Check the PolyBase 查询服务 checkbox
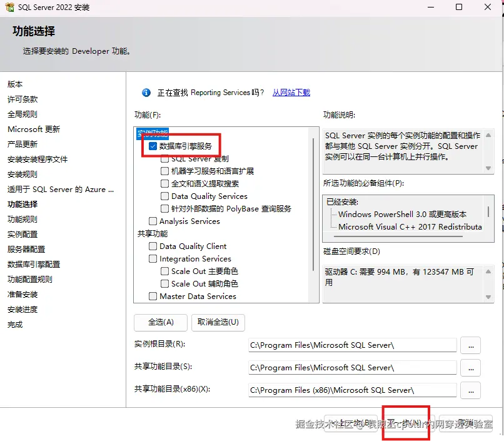 [164, 208]
